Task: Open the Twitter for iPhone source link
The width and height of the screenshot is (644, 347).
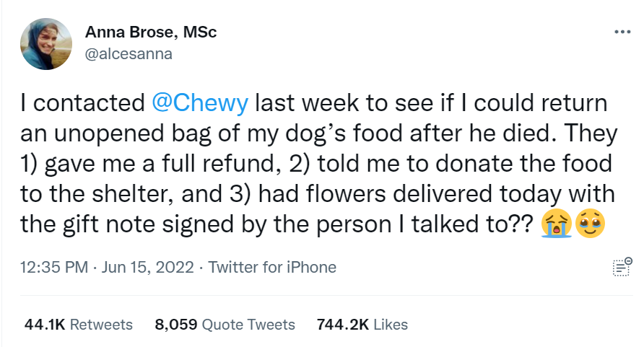Action: click(x=272, y=267)
